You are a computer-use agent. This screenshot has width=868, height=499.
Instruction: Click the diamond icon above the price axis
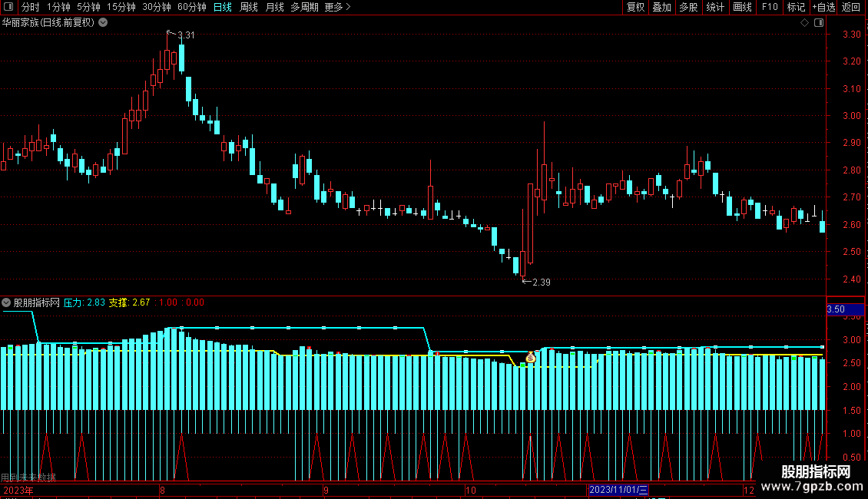[804, 23]
